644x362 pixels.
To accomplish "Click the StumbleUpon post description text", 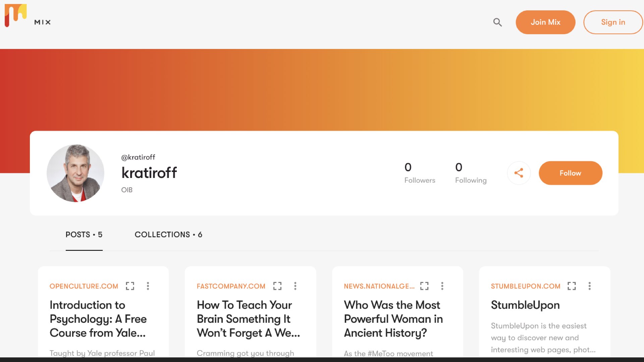I will pyautogui.click(x=543, y=338).
